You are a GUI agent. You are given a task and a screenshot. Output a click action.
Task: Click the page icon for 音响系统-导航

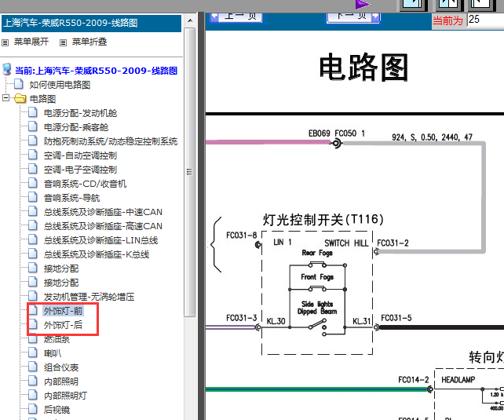click(32, 197)
